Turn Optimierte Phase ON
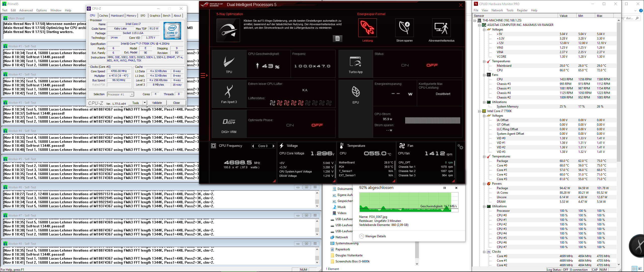The width and height of the screenshot is (644, 272). 290,125
